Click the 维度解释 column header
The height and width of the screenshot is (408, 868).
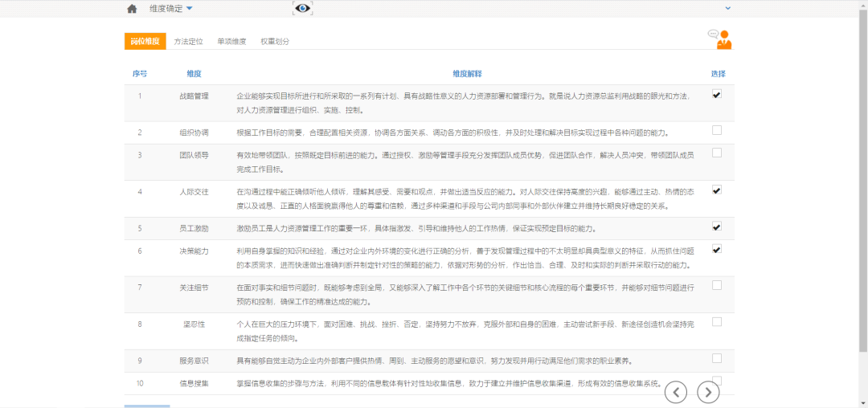[x=467, y=73]
